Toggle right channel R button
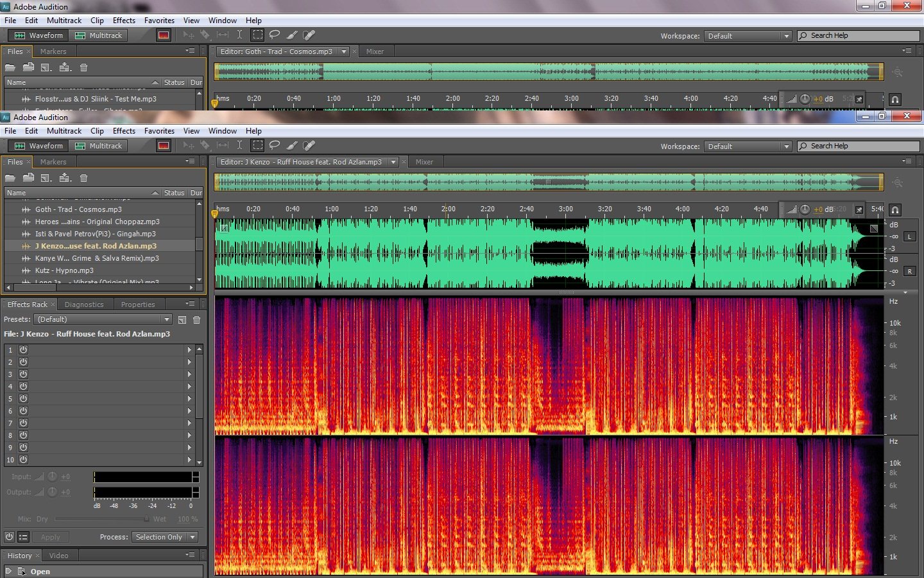 point(909,272)
